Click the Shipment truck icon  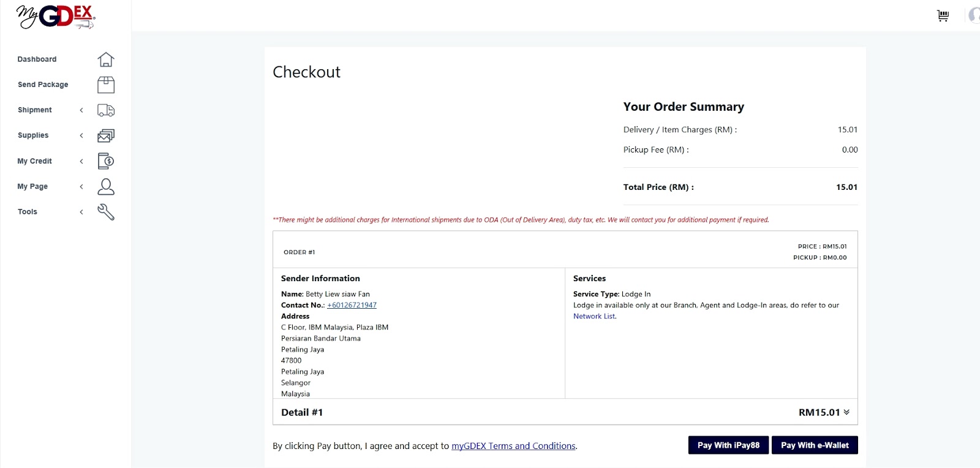(106, 110)
